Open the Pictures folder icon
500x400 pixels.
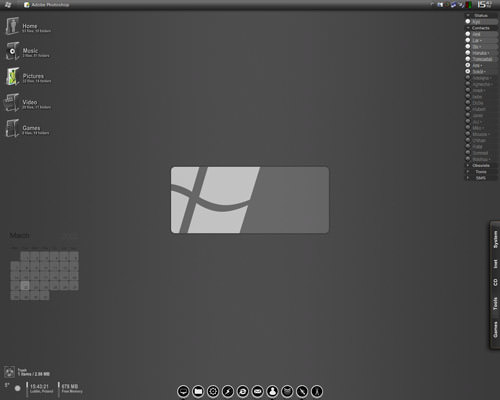[x=12, y=76]
